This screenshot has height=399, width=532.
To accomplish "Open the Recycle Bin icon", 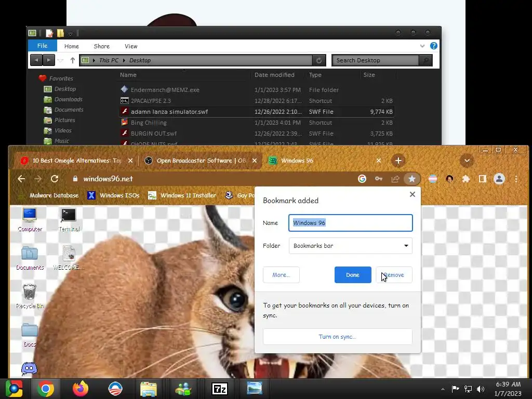I will pos(30,296).
